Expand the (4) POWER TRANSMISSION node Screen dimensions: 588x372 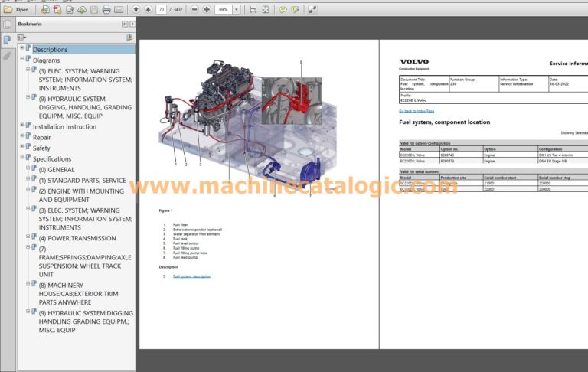(x=28, y=237)
